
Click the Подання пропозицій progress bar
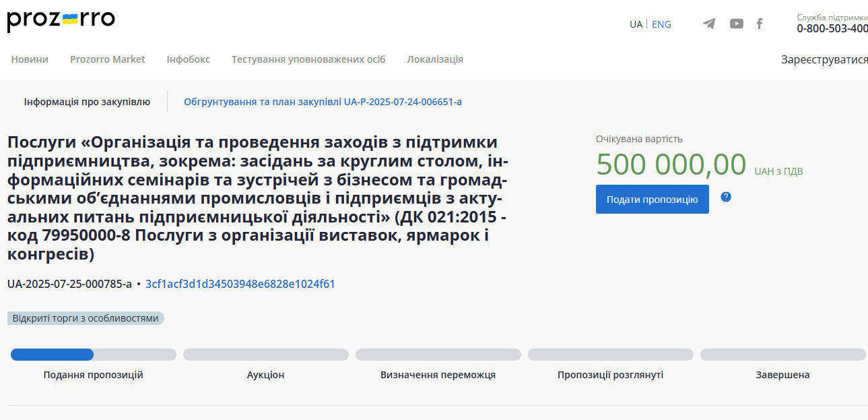click(93, 355)
